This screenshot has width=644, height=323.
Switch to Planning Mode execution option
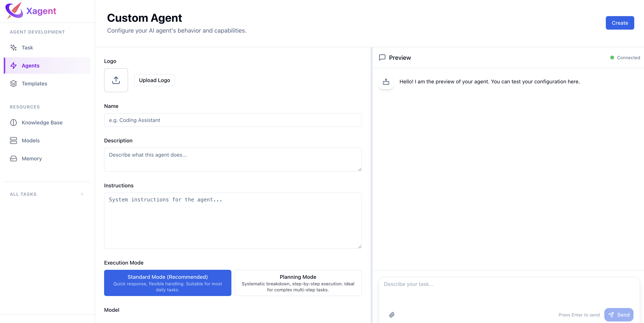point(298,283)
